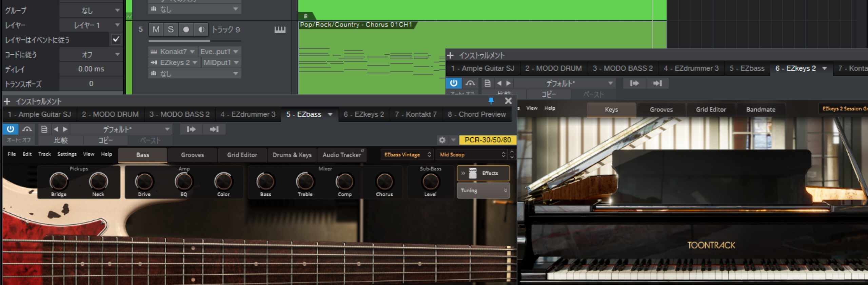
Task: Open default preset dropdown in EZkeys window
Action: (564, 83)
